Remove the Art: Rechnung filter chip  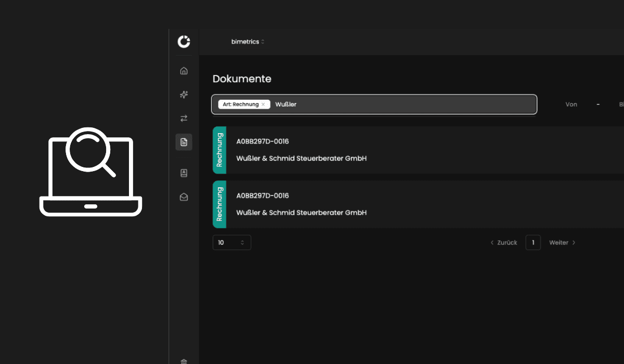pos(263,105)
